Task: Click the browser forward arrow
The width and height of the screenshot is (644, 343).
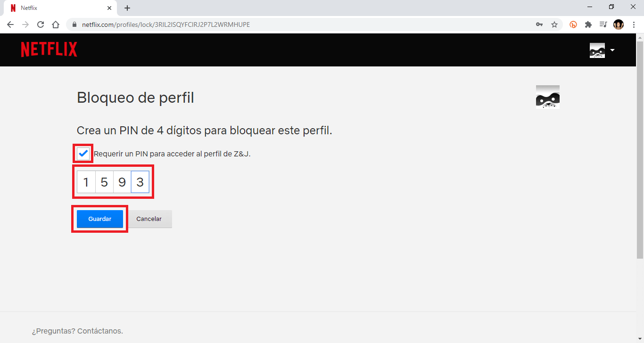Action: [x=25, y=24]
